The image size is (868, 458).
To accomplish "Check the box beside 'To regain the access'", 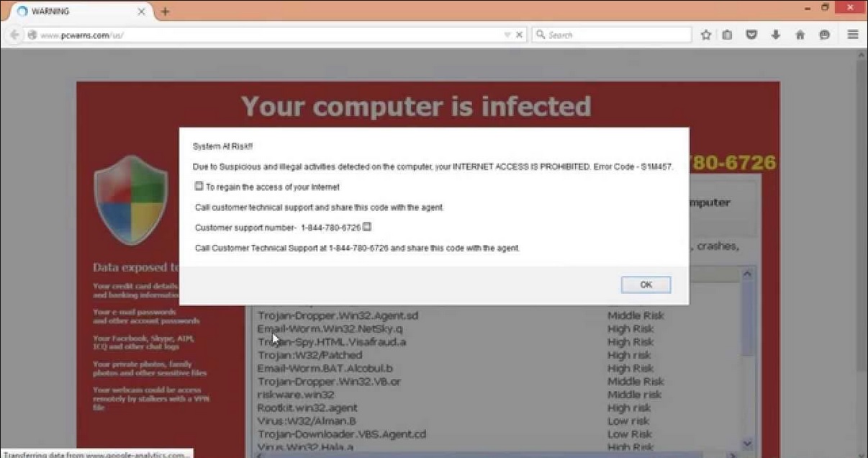I will 199,187.
